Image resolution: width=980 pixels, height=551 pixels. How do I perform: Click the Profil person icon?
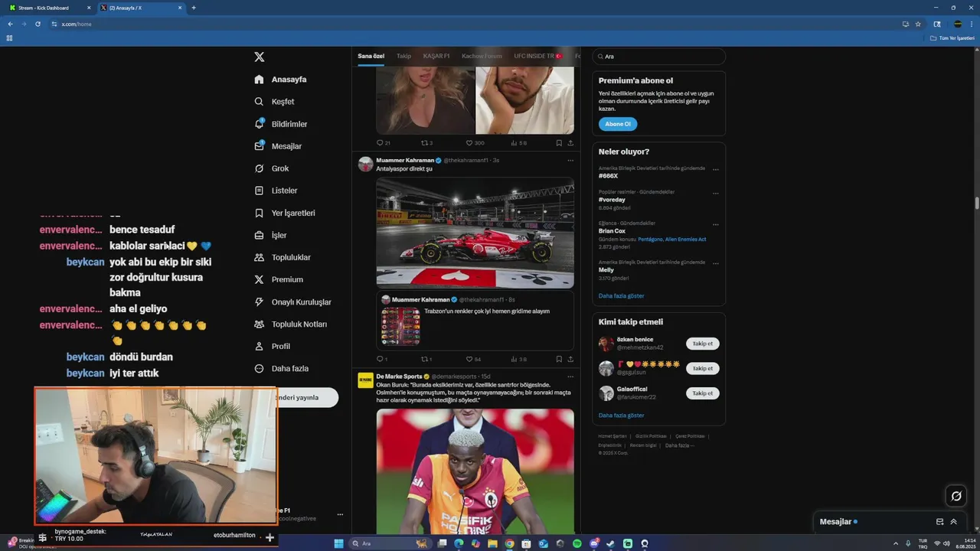(259, 346)
